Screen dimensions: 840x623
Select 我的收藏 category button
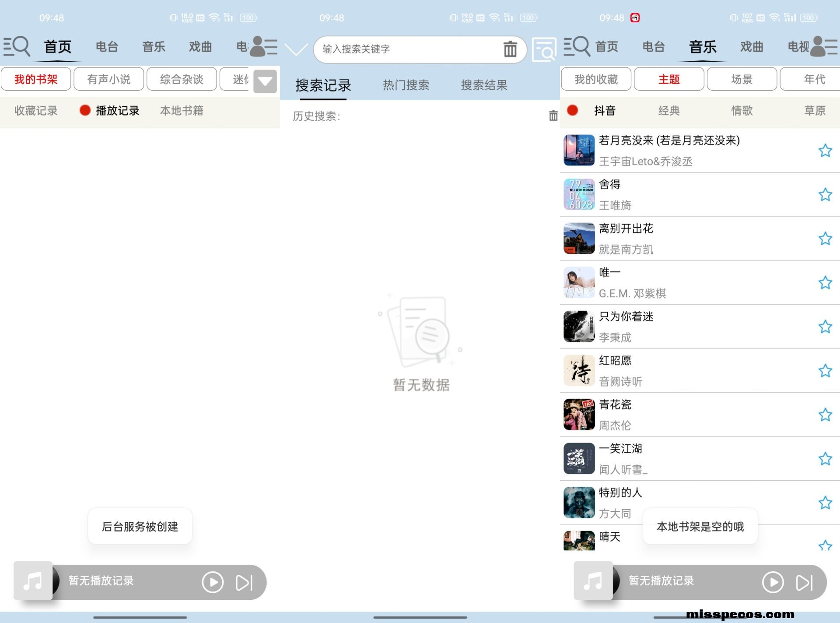pos(596,79)
